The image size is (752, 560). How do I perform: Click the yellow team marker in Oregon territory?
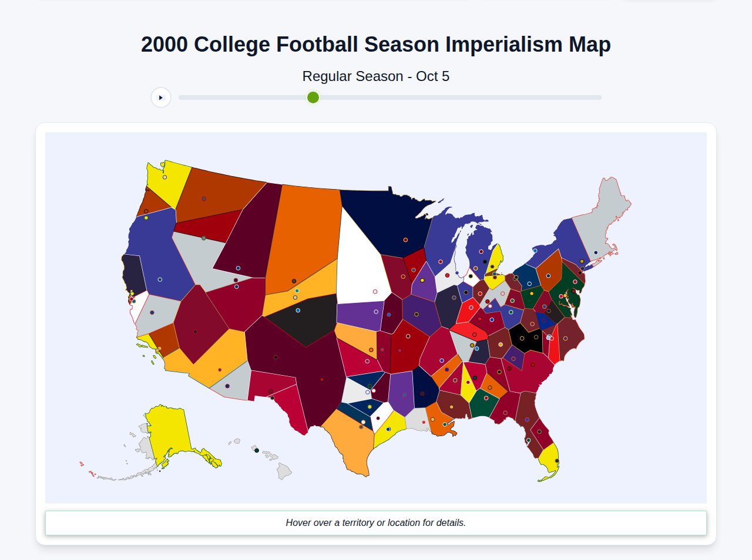(x=146, y=218)
